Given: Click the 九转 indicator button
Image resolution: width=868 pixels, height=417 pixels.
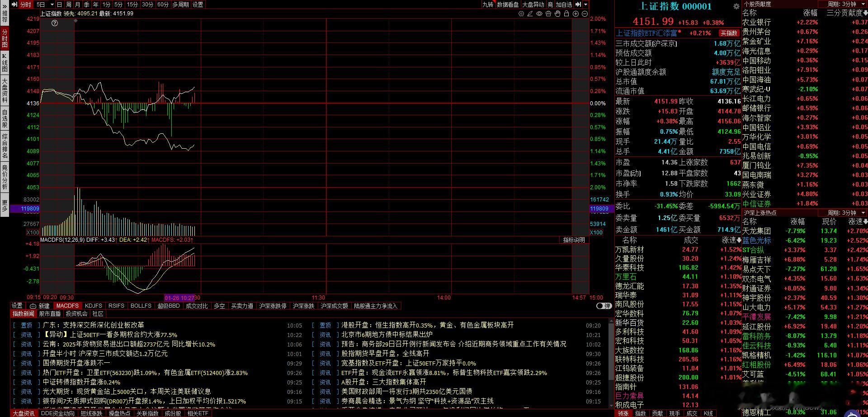Looking at the screenshot, I should click(x=488, y=5).
